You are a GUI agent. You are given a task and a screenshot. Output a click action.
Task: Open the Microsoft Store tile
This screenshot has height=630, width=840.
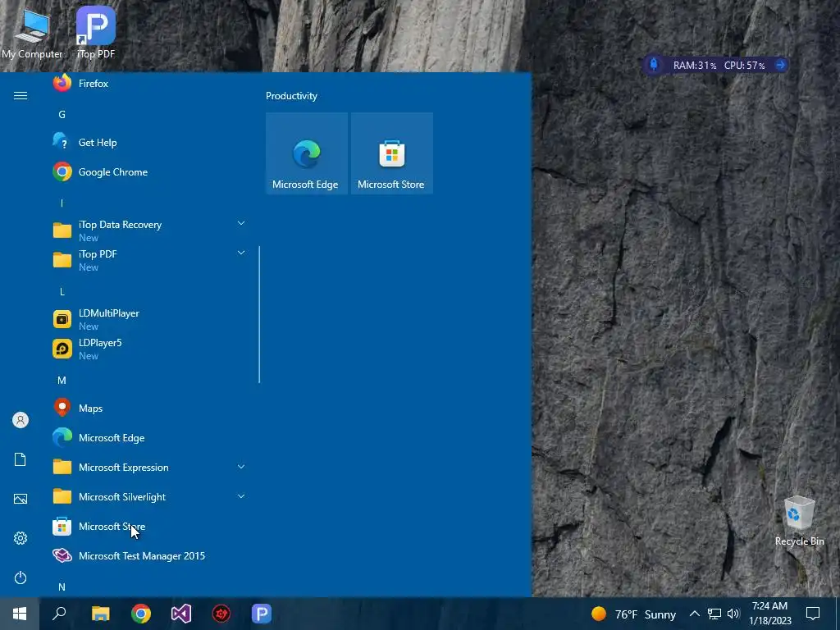(x=391, y=153)
